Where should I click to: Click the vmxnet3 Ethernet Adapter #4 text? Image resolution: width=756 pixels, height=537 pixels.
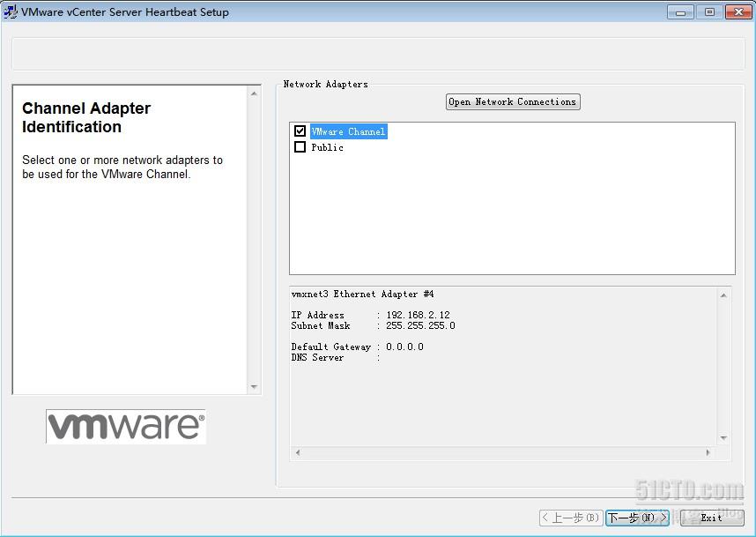pyautogui.click(x=362, y=294)
